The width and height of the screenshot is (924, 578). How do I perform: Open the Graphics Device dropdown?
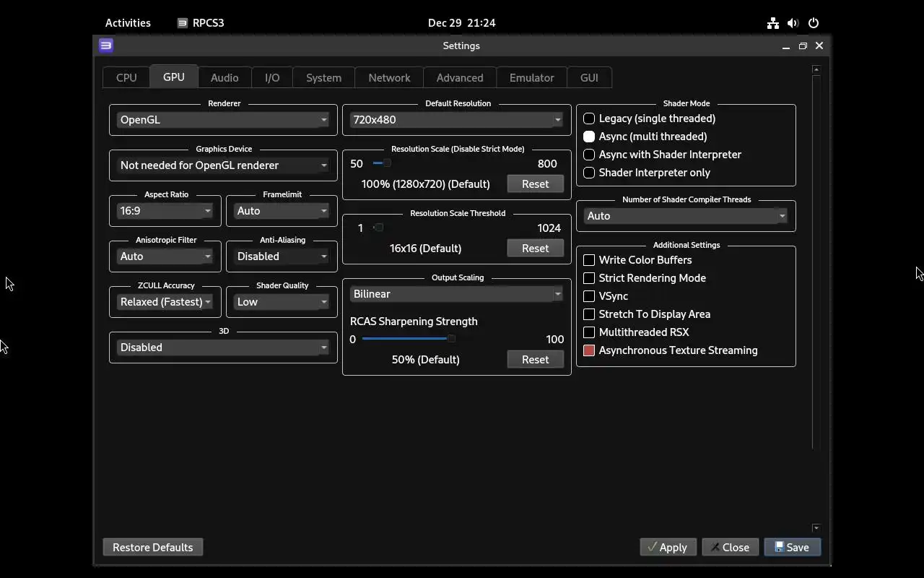coord(223,165)
